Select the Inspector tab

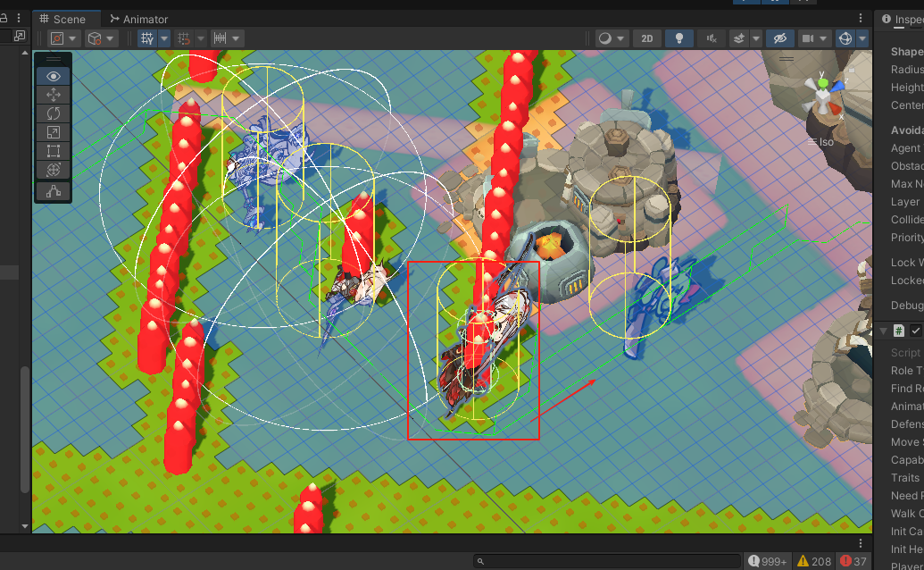coord(903,20)
